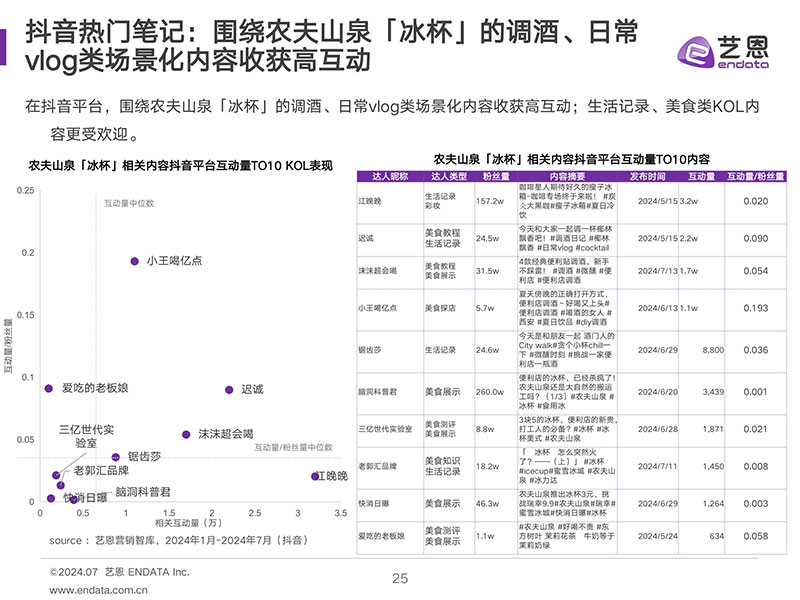This screenshot has width=800, height=600.
Task: Click 快消日曝 name in the table
Action: (x=373, y=504)
